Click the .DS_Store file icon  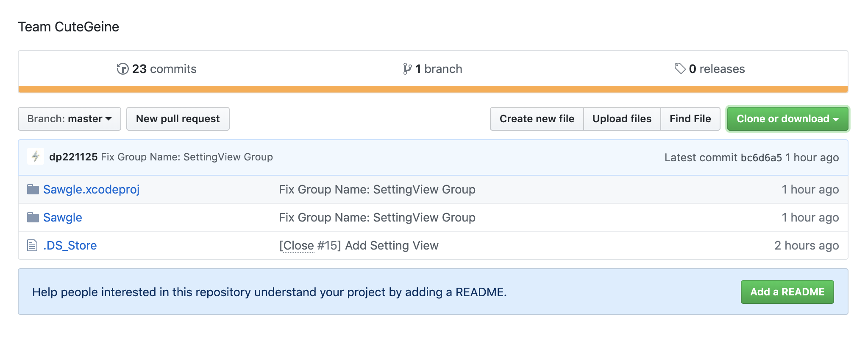tap(32, 245)
